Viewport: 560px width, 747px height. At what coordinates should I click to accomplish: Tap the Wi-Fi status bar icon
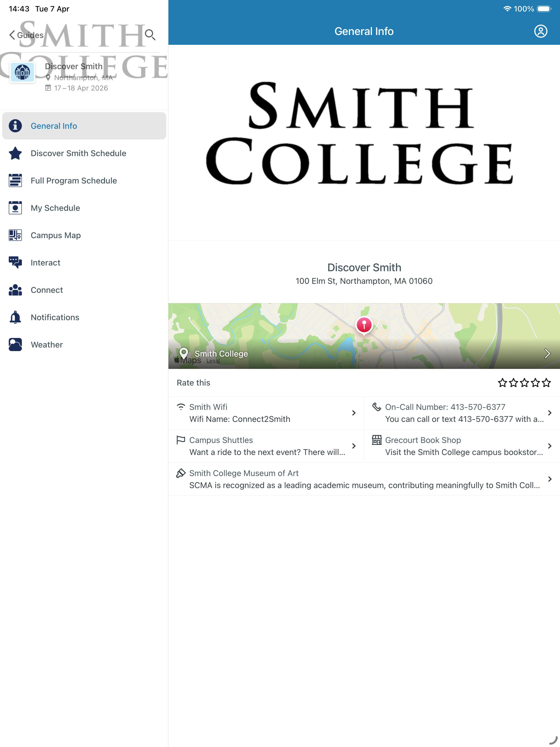coord(507,9)
